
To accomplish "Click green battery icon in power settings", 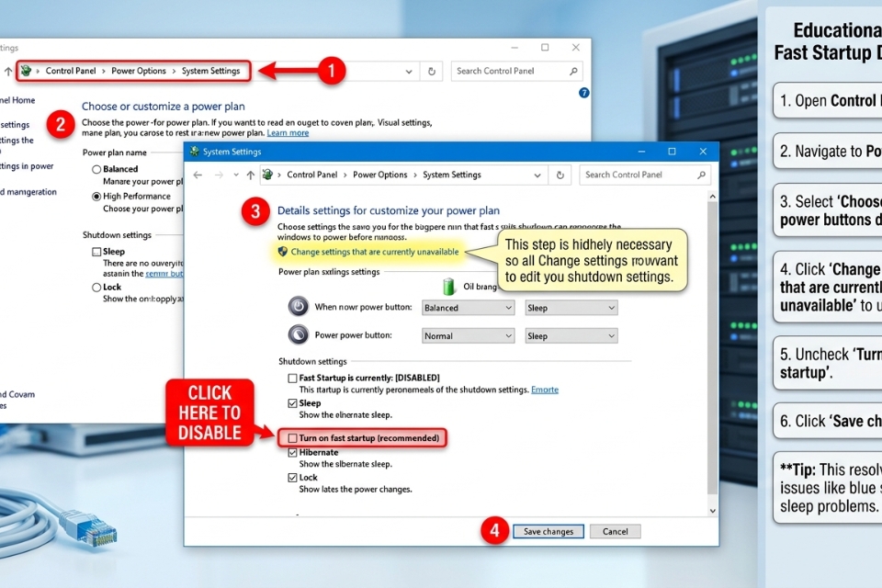I will tap(448, 287).
